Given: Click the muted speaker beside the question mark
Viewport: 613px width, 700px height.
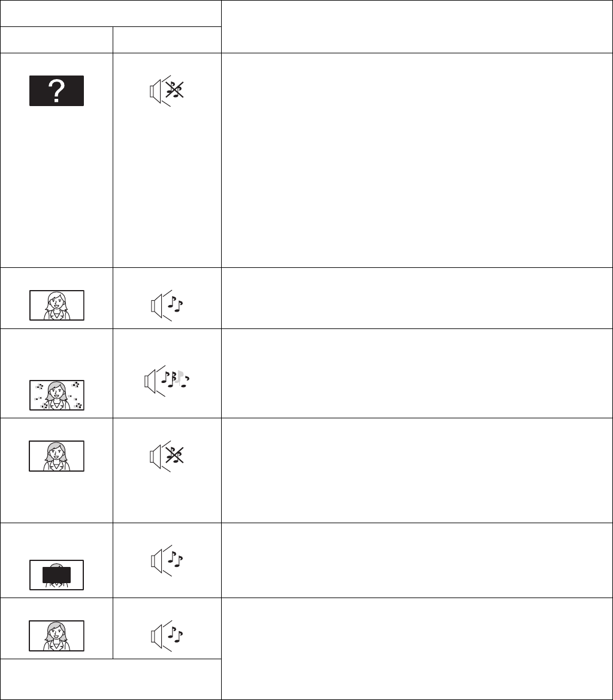Looking at the screenshot, I should (167, 91).
